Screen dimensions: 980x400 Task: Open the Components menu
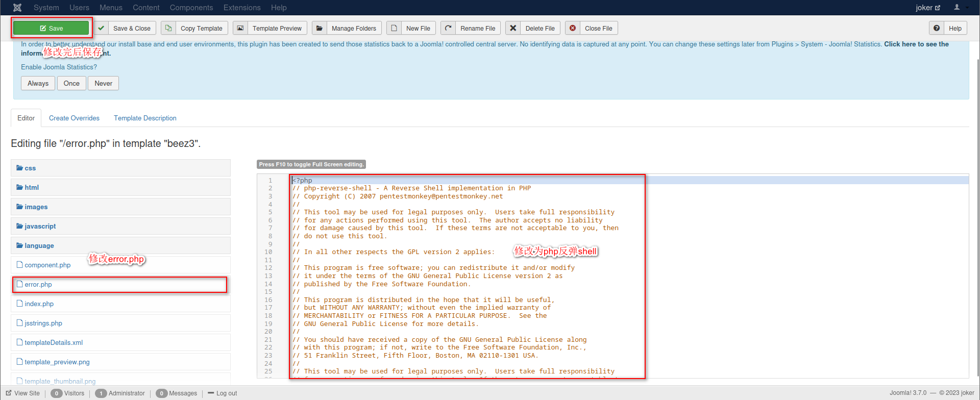191,8
